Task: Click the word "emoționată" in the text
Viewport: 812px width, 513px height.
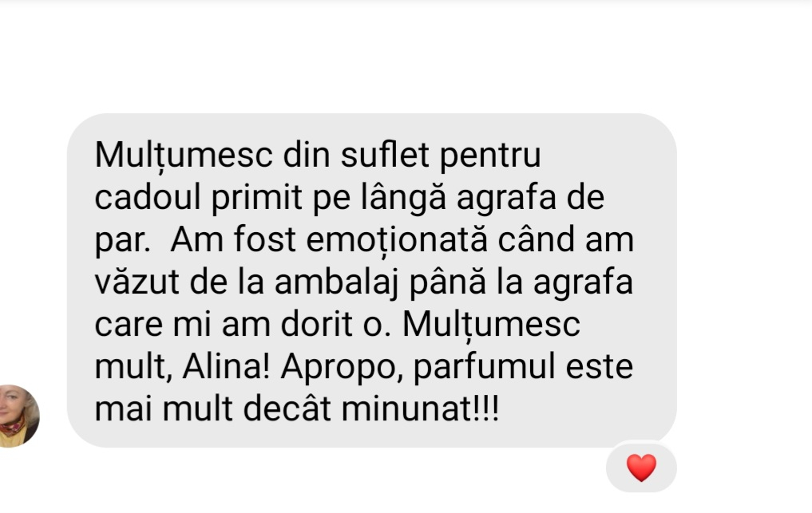Action: click(397, 241)
